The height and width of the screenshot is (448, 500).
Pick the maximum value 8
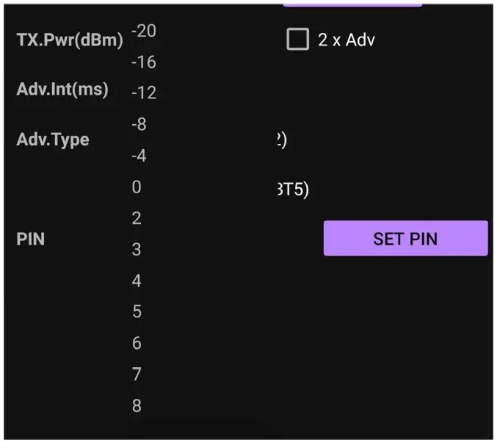tap(137, 405)
